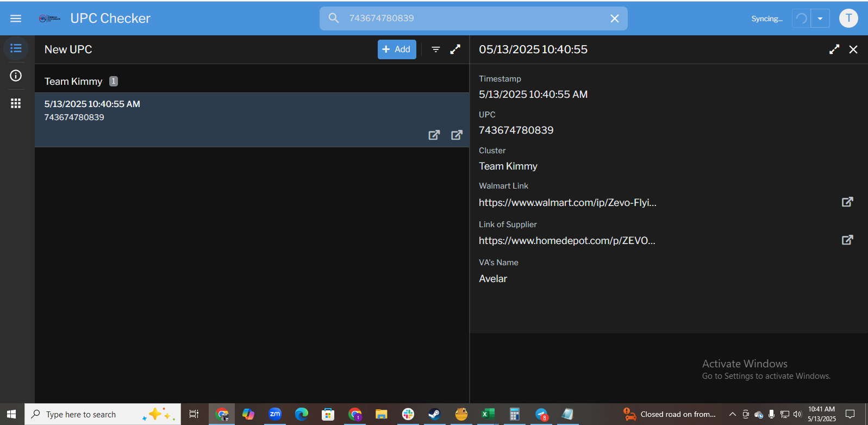Open the apps grid sidebar icon

[16, 103]
